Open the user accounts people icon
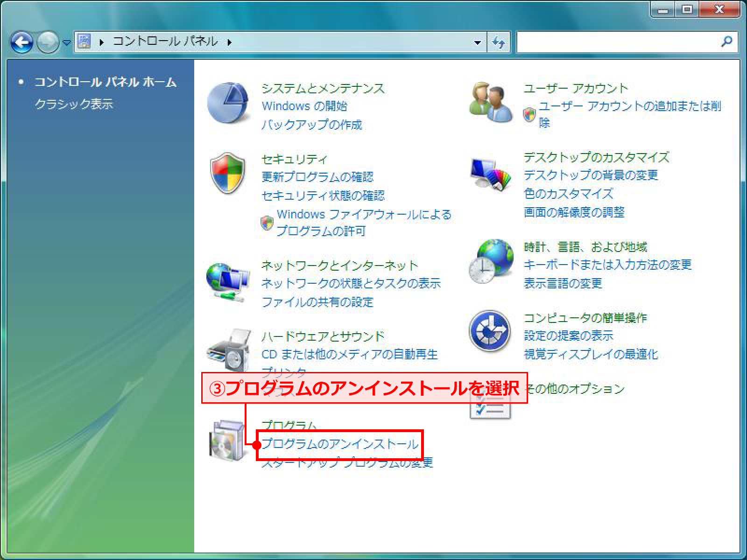The image size is (747, 560). [490, 102]
